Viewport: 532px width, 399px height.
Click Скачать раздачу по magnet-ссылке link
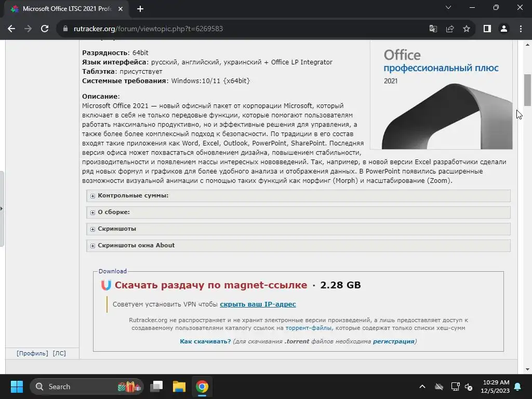click(211, 285)
